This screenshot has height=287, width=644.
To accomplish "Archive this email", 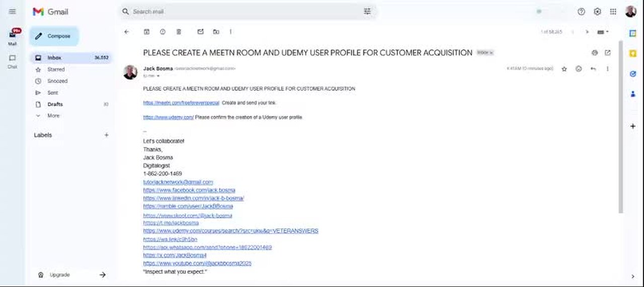I will coord(146,32).
